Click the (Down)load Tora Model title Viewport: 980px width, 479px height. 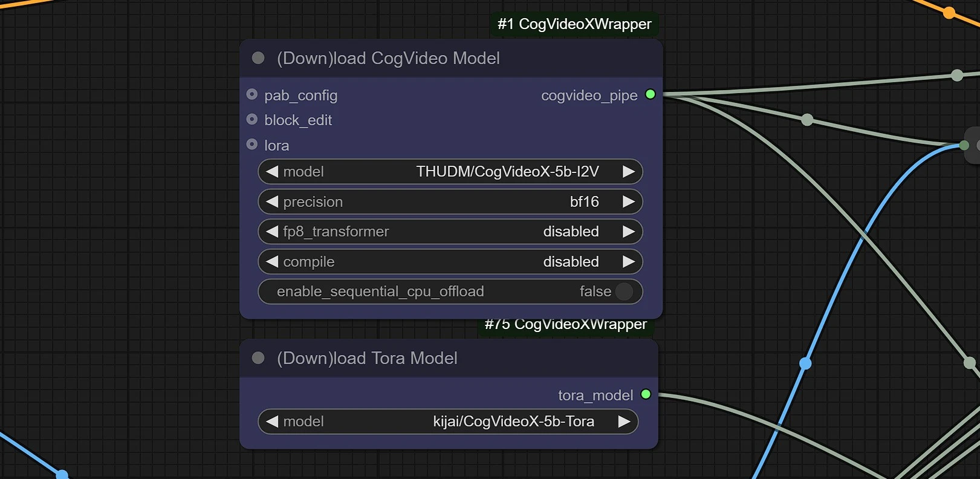367,358
